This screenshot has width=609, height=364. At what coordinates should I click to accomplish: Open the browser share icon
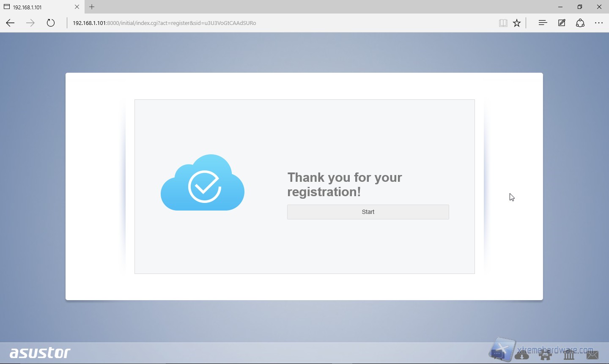[580, 23]
